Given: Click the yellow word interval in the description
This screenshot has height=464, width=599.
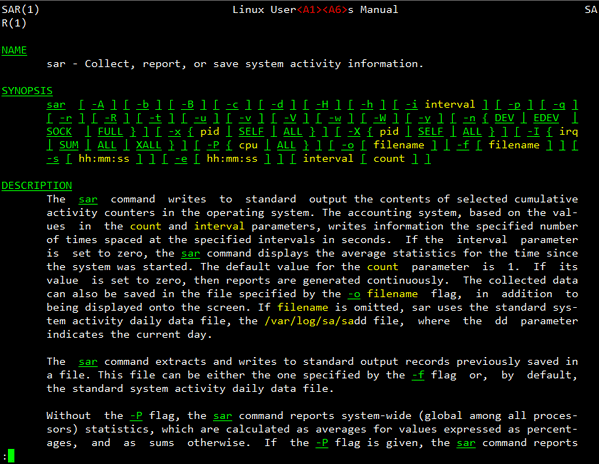Looking at the screenshot, I should tap(219, 226).
